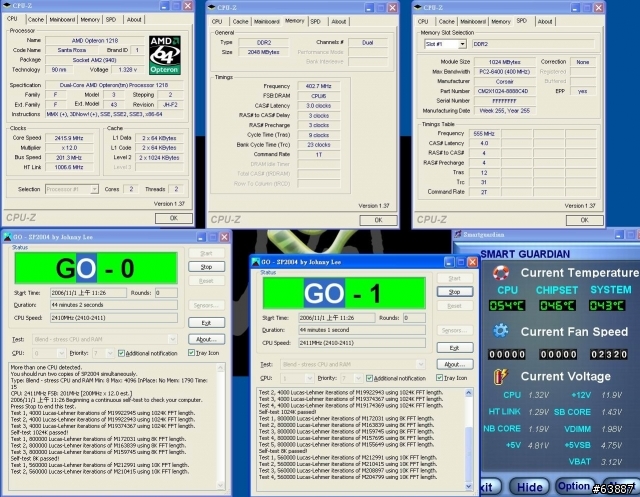Click OK in the first CPU-Z window

coord(173,218)
